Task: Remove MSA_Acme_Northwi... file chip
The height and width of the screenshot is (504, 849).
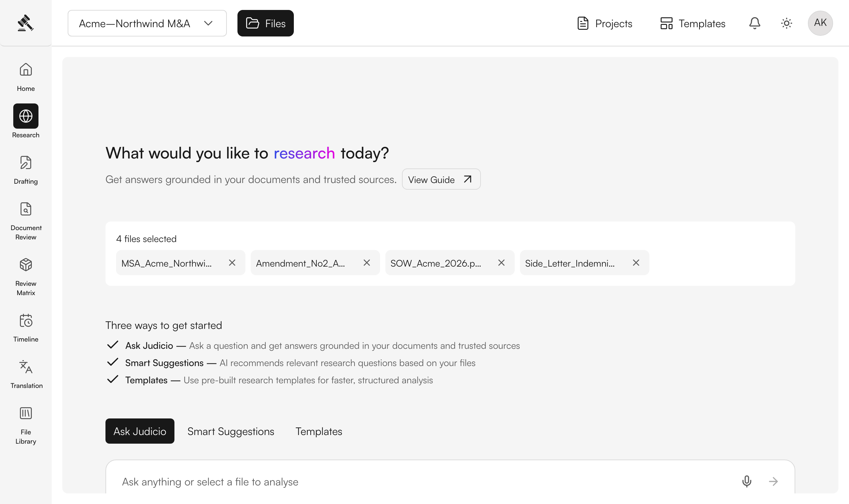Action: (x=232, y=263)
